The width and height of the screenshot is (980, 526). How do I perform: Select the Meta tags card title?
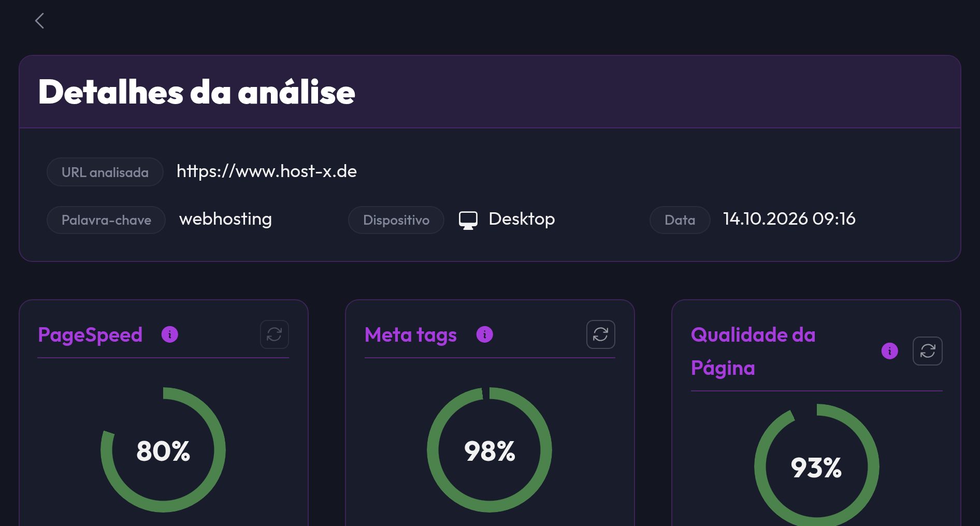point(411,335)
